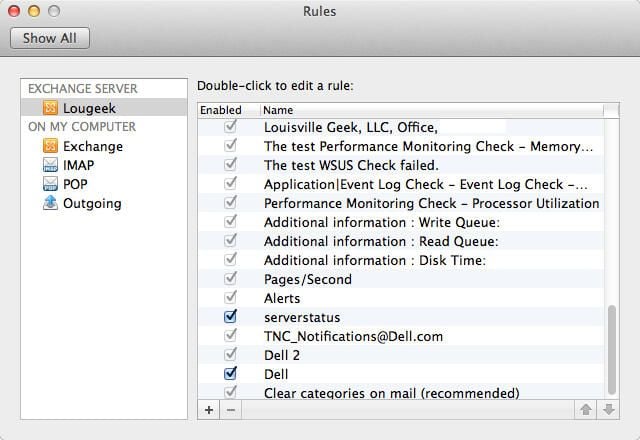Screen dimensions: 640x440
Task: Click the Exchange icon under On My Computer
Action: 50,146
